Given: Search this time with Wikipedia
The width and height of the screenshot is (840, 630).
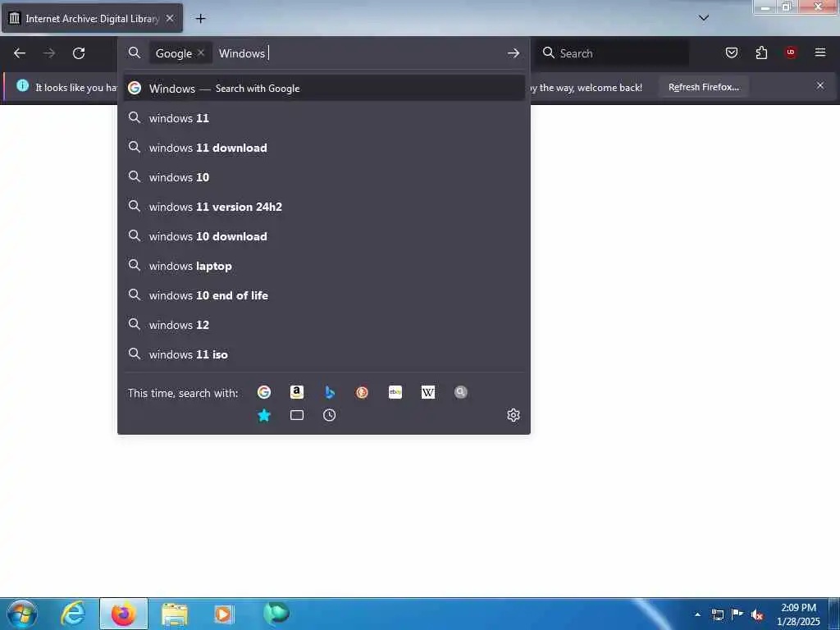Looking at the screenshot, I should [428, 392].
